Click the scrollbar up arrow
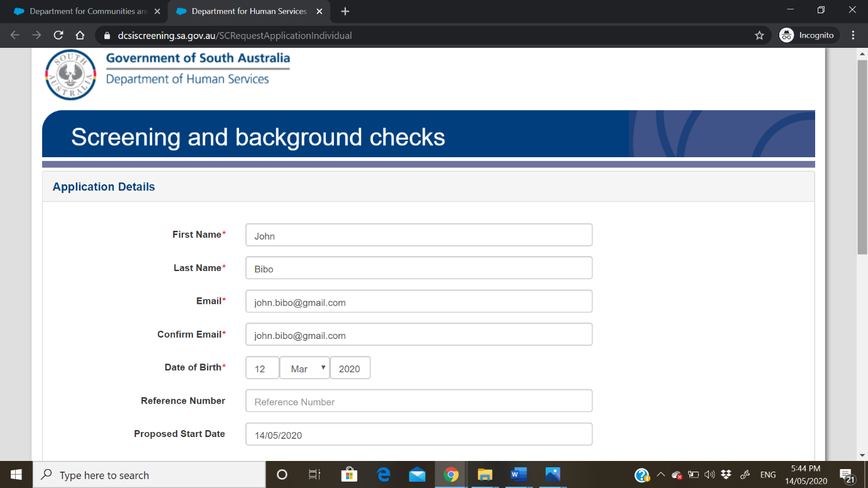 pos(862,53)
